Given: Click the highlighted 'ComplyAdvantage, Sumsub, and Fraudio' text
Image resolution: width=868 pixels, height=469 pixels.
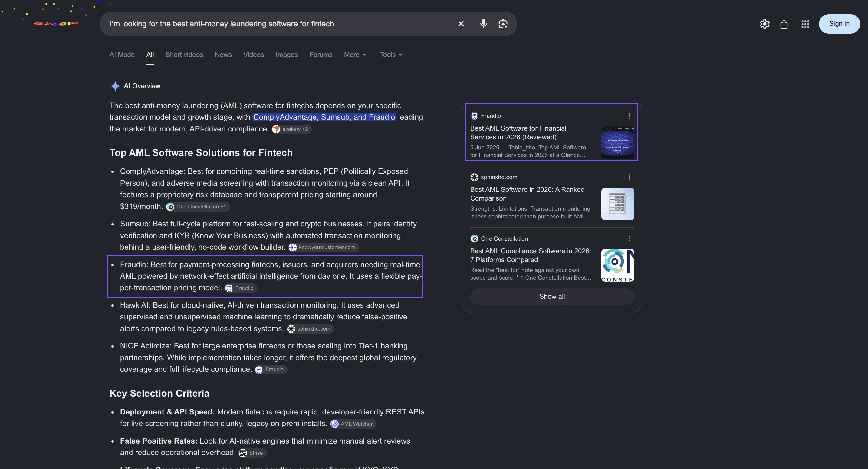Looking at the screenshot, I should coord(324,117).
